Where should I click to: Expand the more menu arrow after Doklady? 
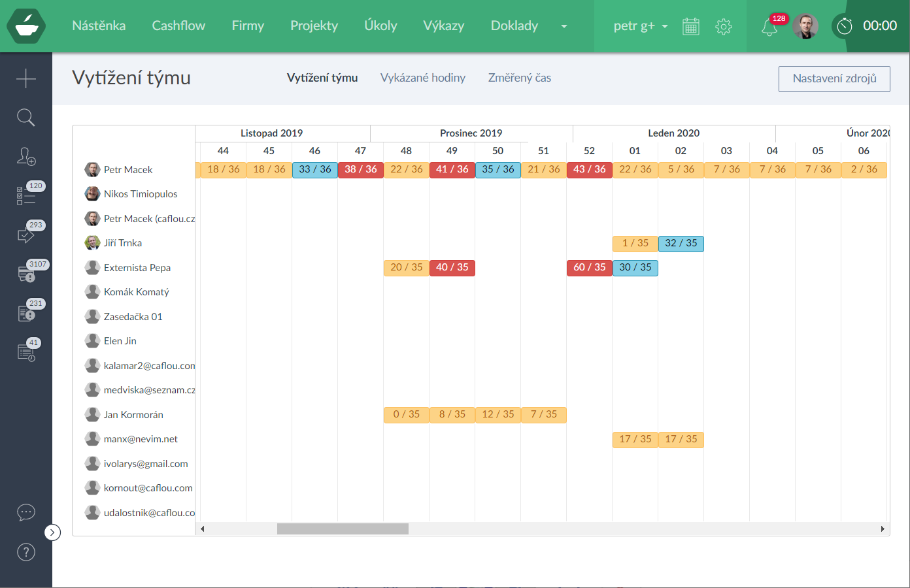(564, 26)
